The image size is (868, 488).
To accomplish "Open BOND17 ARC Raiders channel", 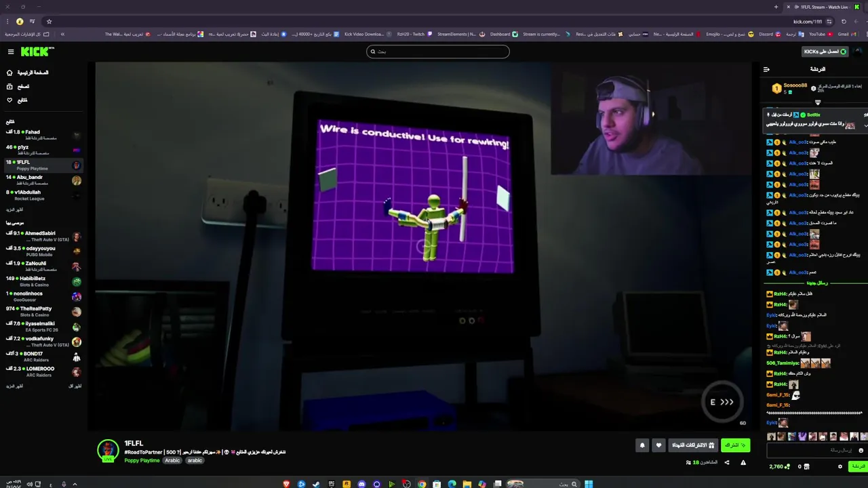I will coord(43,356).
